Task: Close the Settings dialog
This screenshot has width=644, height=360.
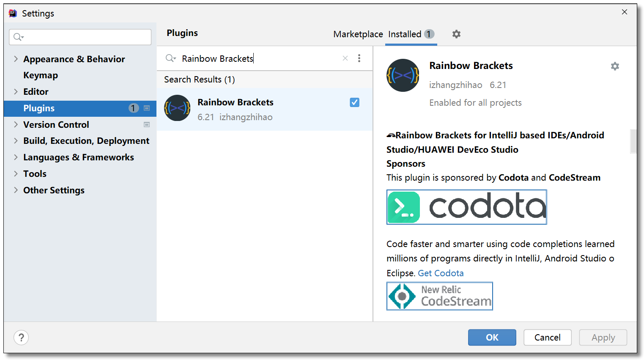Action: click(x=624, y=12)
